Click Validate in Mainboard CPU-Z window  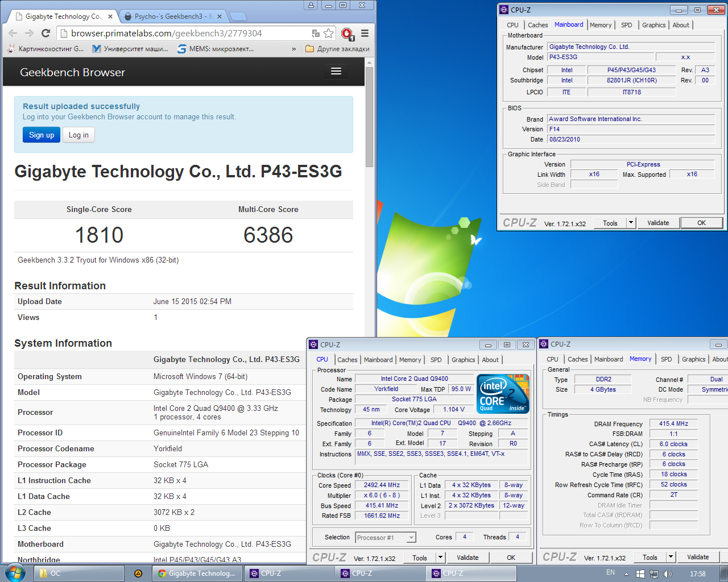pos(658,223)
